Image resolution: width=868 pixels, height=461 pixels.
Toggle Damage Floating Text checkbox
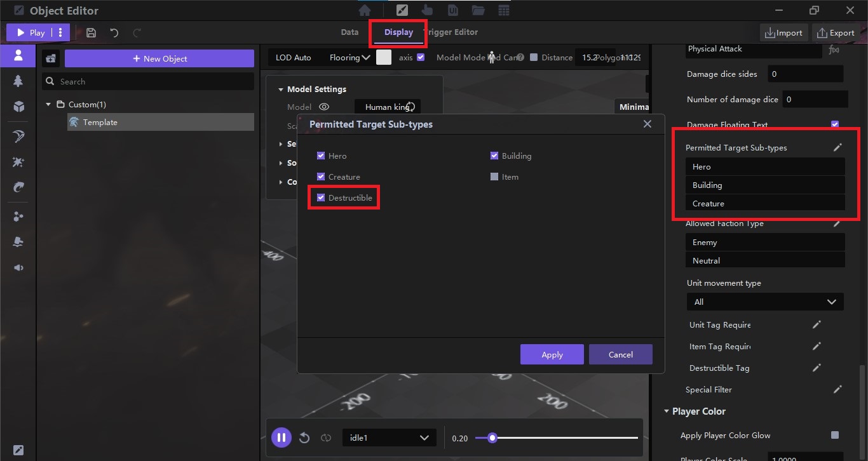click(835, 124)
